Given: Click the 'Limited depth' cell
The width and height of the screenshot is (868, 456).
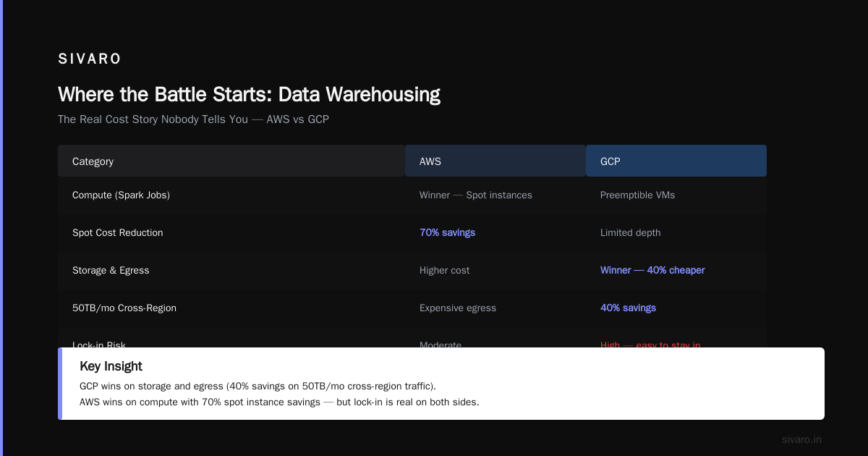Looking at the screenshot, I should point(630,233).
